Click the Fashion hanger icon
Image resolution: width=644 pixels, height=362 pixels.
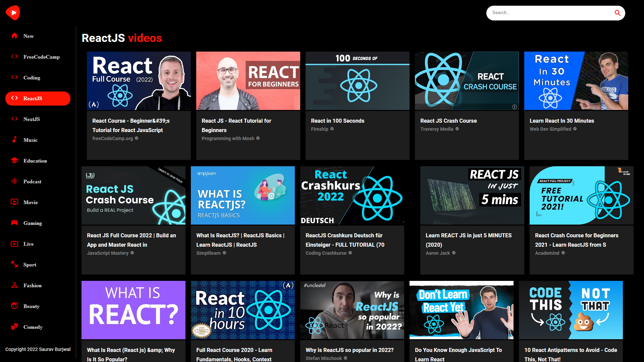tap(14, 285)
